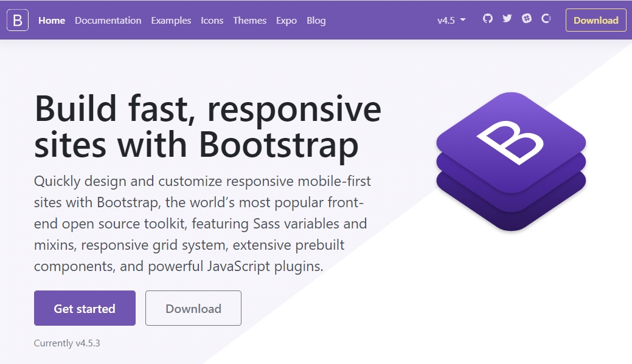Click the outlined Download button below description

pos(193,308)
